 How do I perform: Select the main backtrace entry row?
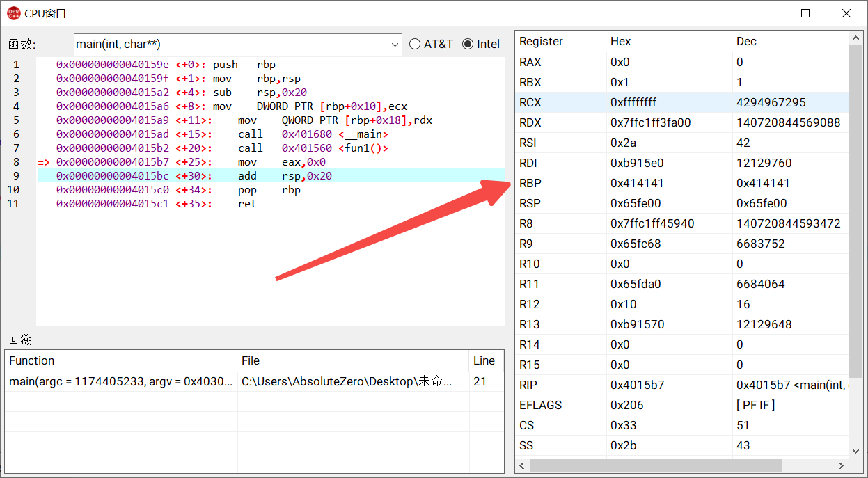(253, 381)
